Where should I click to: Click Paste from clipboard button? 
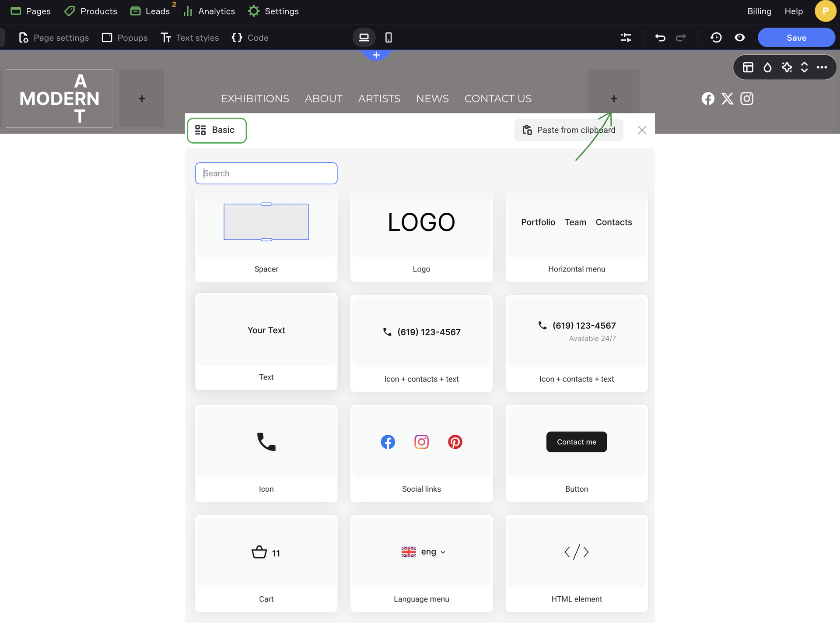(x=569, y=130)
